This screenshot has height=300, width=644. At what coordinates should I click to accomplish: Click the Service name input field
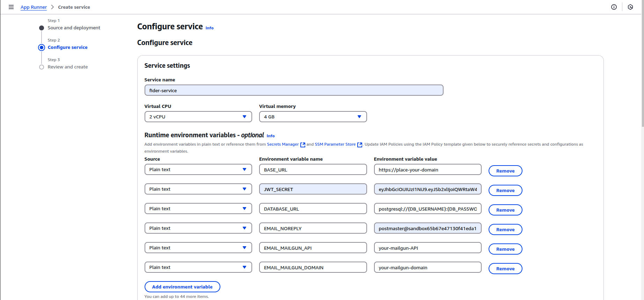pos(293,90)
